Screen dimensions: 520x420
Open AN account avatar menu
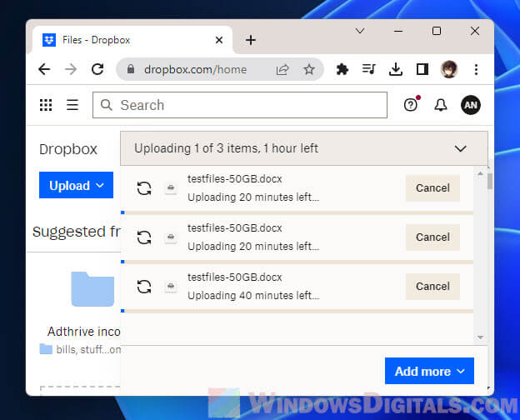tap(471, 105)
